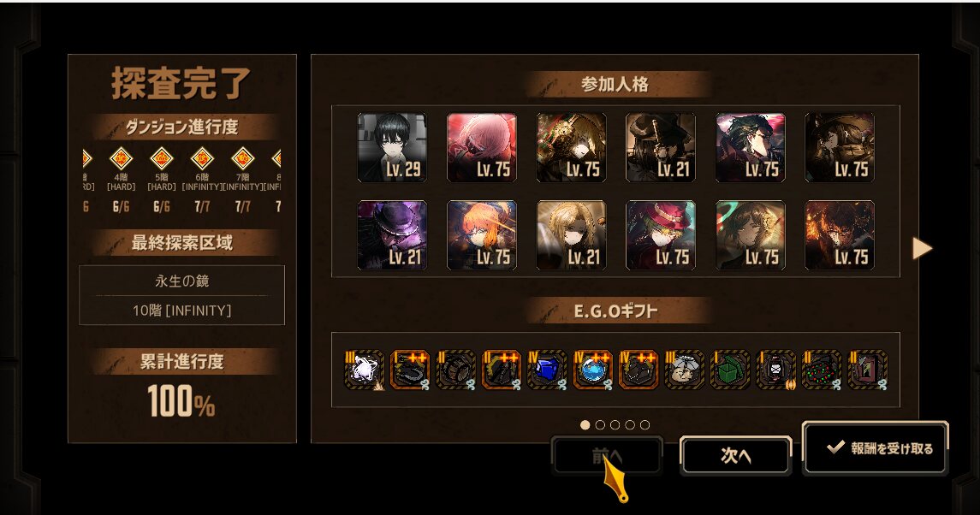980x515 pixels.
Task: Select the barrel tier II gift icon
Action: [455, 370]
